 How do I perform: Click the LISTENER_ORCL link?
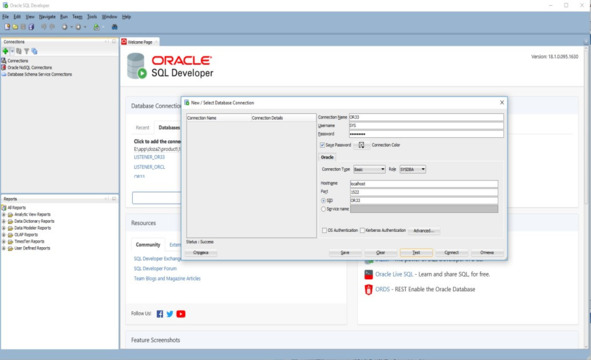149,167
